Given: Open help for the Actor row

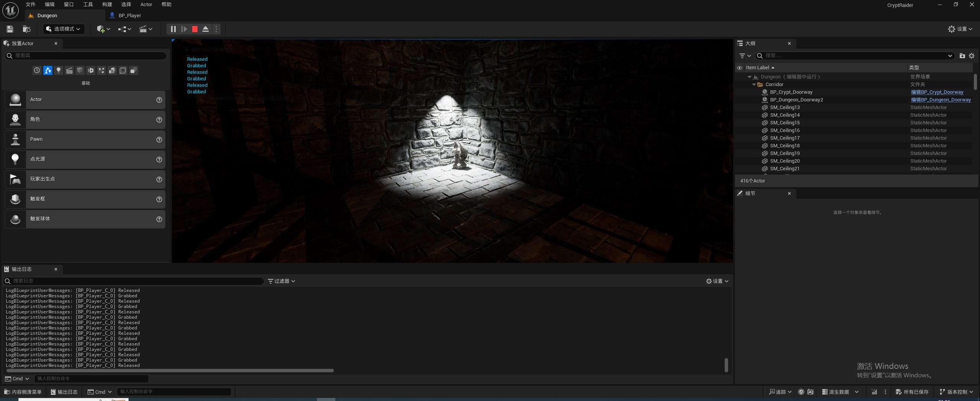Looking at the screenshot, I should pos(159,100).
